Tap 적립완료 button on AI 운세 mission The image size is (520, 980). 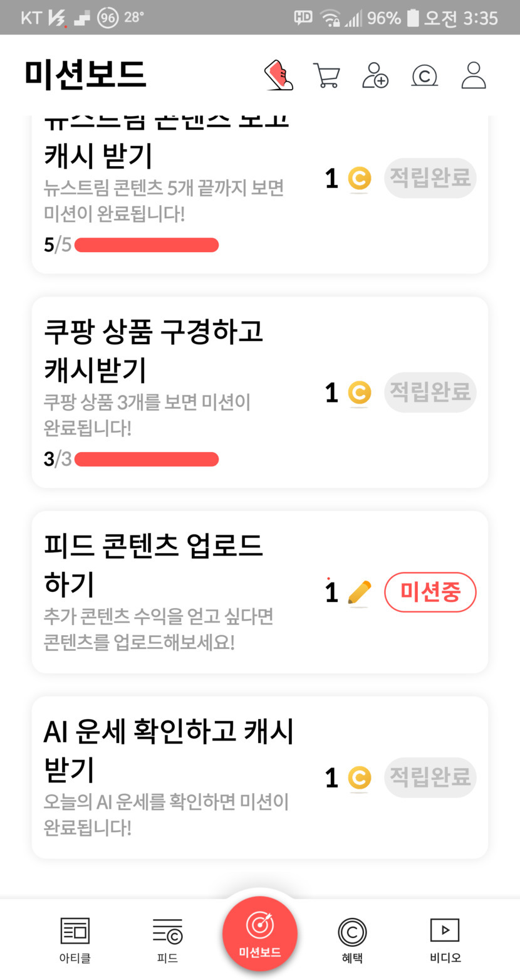coord(430,777)
